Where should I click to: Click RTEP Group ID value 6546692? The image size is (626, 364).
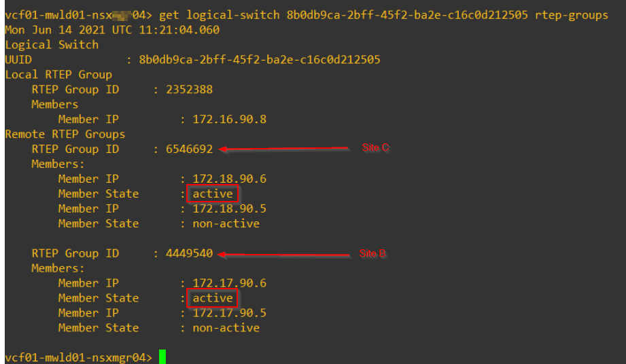[189, 149]
